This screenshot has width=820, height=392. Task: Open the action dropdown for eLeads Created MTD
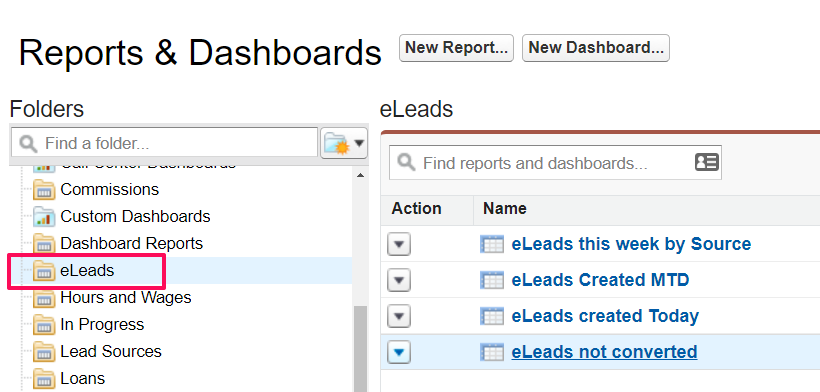click(399, 280)
